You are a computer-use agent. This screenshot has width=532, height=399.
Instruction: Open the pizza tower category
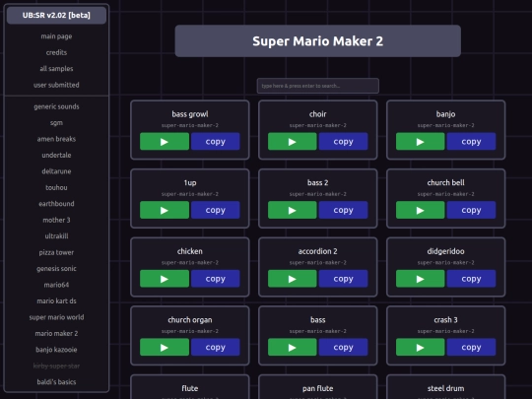click(56, 252)
